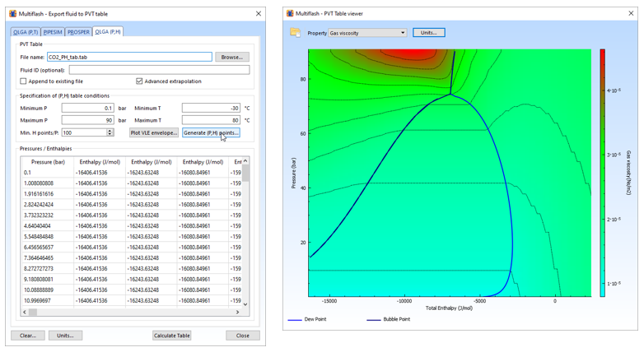Click the Minimum P input field
The width and height of the screenshot is (644, 352).
pyautogui.click(x=87, y=108)
